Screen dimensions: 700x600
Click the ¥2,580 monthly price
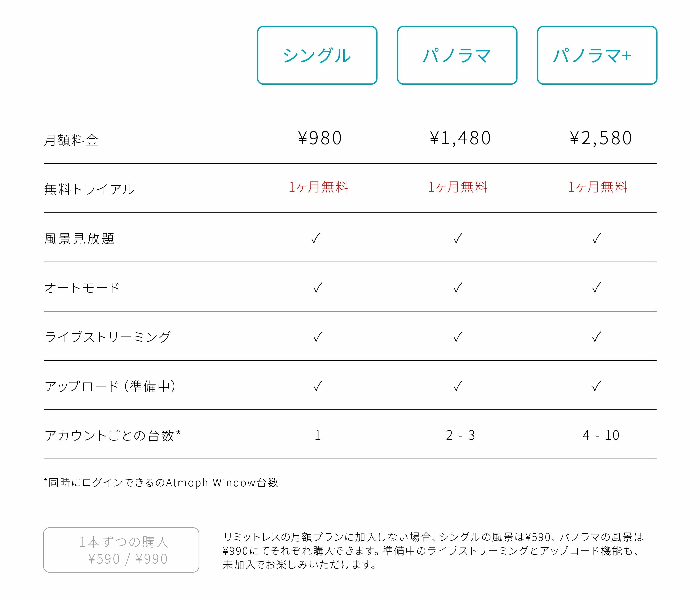click(x=601, y=138)
